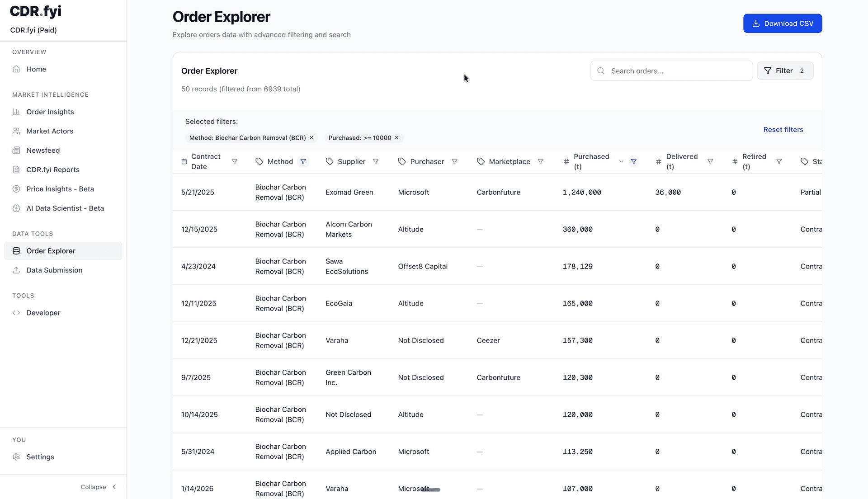868x499 pixels.
Task: Open the active Method column filter icon
Action: click(303, 161)
